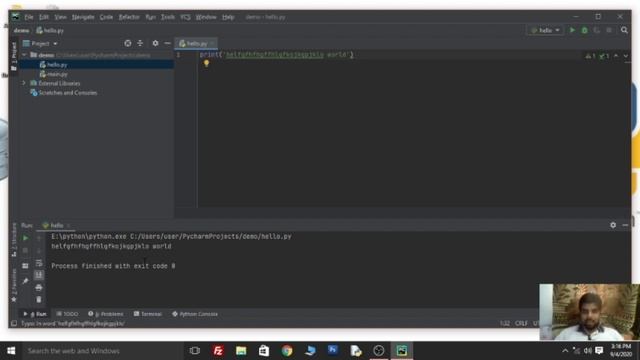Click the taskbar search field
Screen dimensions: 640x360
point(102,351)
